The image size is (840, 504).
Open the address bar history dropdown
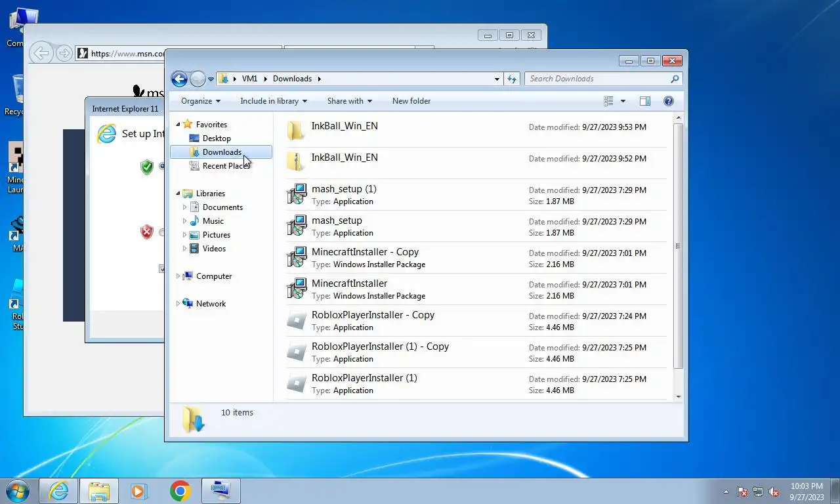(x=497, y=79)
